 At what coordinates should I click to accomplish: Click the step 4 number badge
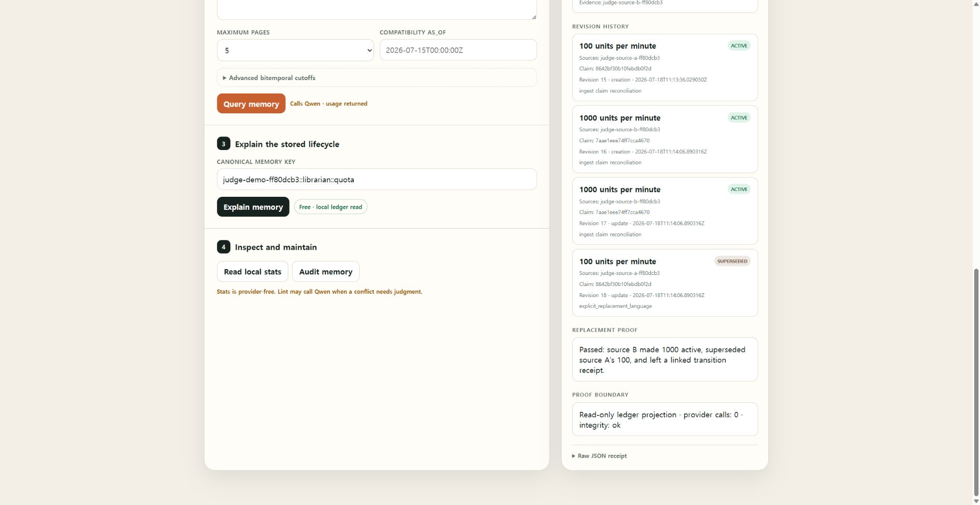pos(223,247)
